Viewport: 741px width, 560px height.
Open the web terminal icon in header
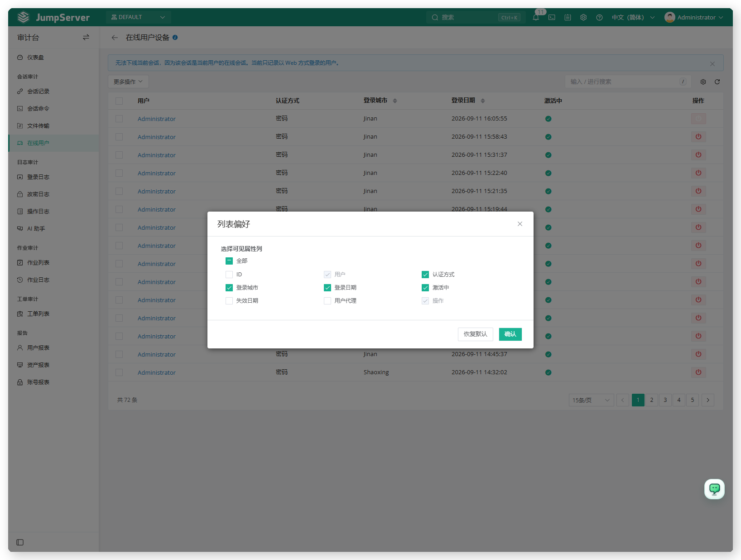[x=552, y=17]
